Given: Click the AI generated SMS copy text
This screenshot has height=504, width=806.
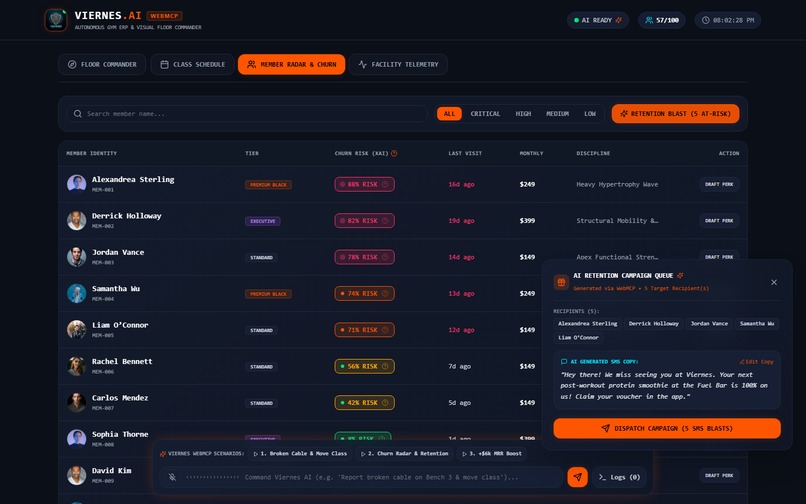Looking at the screenshot, I should pos(664,386).
